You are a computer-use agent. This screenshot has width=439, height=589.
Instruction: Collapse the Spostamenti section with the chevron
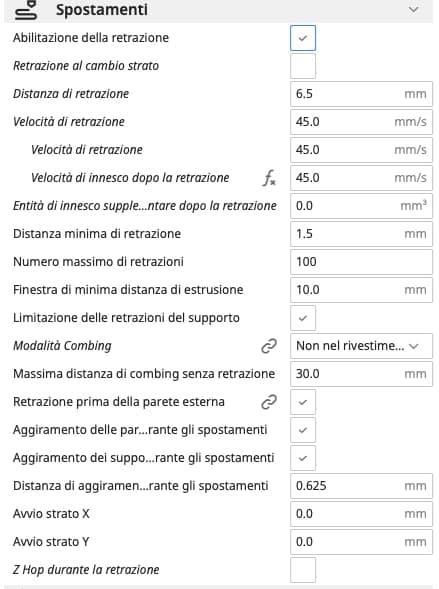click(x=413, y=9)
